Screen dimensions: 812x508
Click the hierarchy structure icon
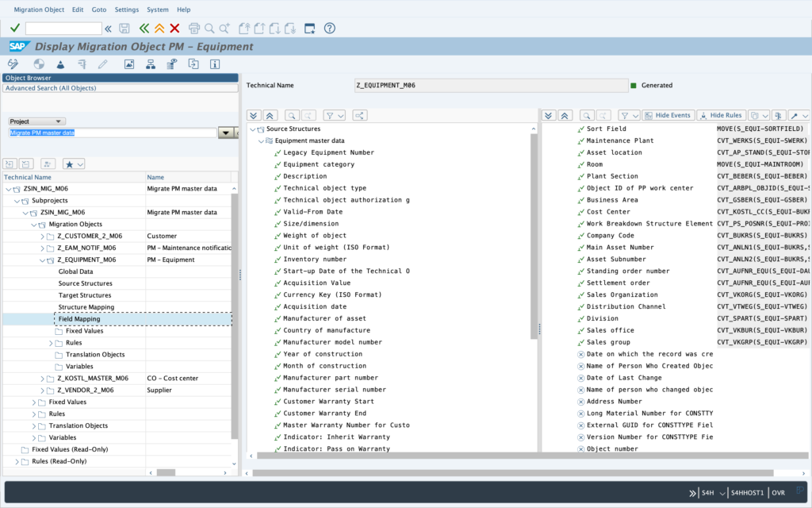151,64
